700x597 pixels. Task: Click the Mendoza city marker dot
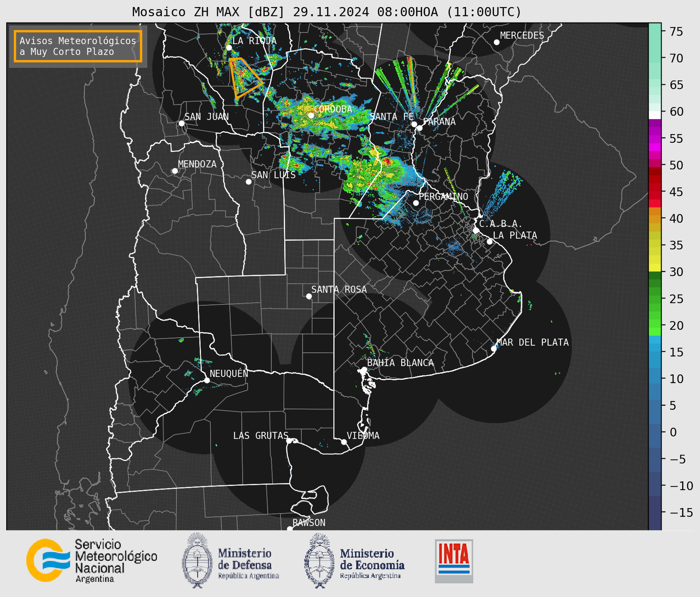tap(175, 171)
